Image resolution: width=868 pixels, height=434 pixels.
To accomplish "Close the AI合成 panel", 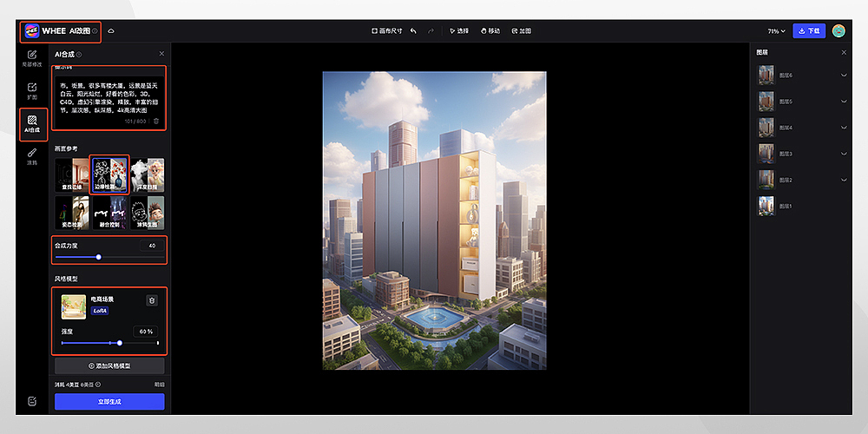I will click(x=161, y=54).
